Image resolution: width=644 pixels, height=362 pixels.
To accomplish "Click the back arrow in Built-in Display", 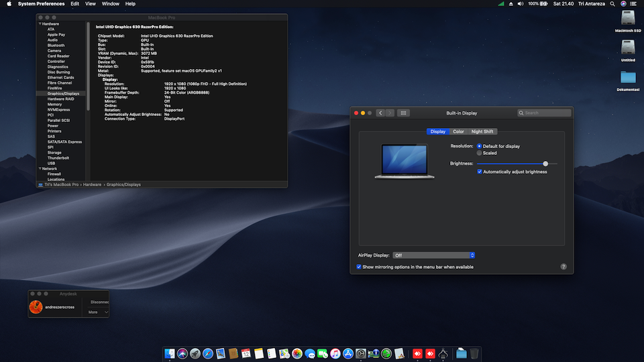I will 380,113.
